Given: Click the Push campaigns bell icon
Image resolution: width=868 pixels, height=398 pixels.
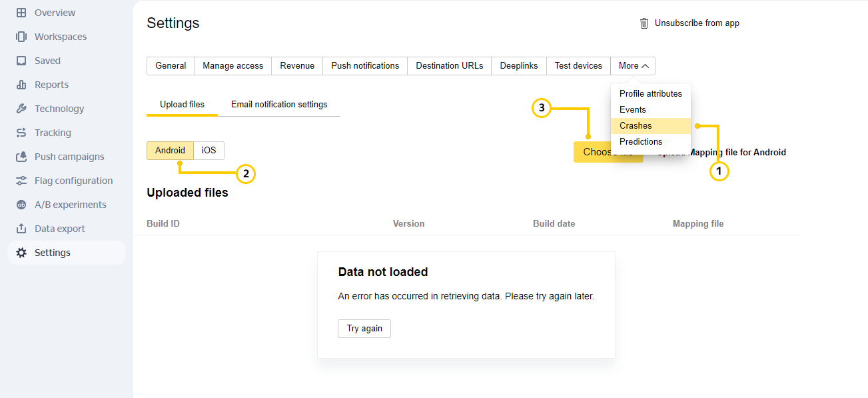Looking at the screenshot, I should tap(21, 157).
